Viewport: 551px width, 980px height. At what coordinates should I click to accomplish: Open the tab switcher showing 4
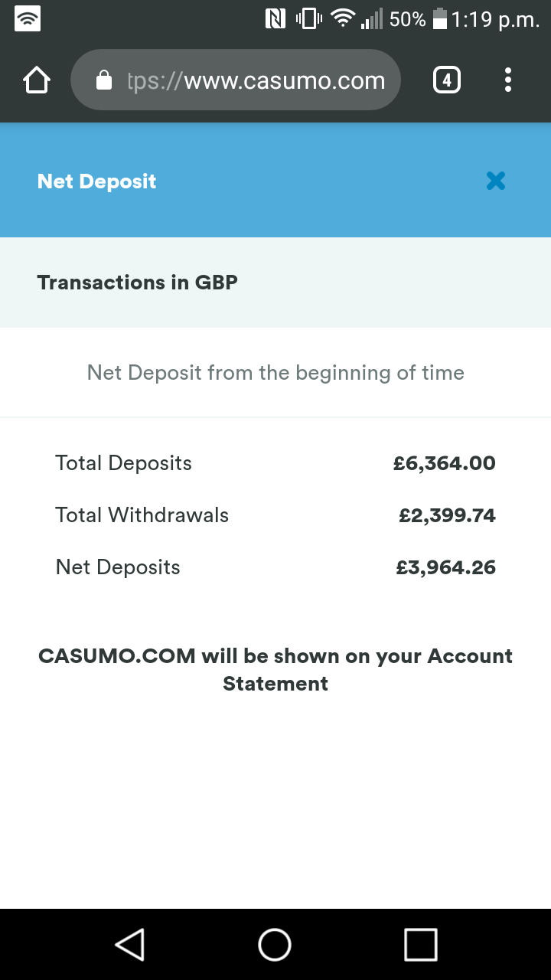(447, 80)
